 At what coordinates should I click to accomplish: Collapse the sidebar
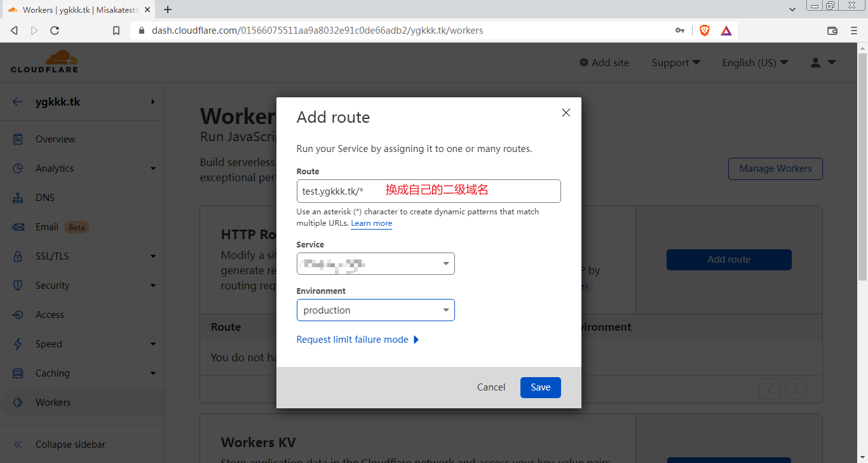click(71, 445)
